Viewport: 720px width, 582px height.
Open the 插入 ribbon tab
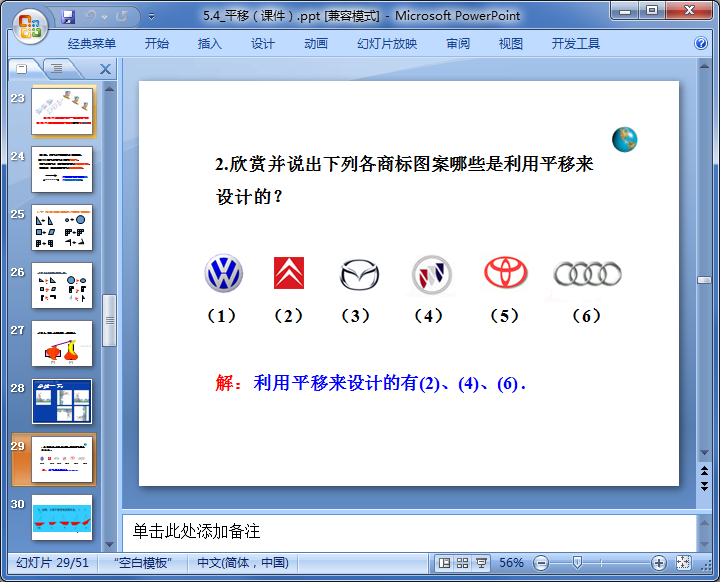pos(209,44)
